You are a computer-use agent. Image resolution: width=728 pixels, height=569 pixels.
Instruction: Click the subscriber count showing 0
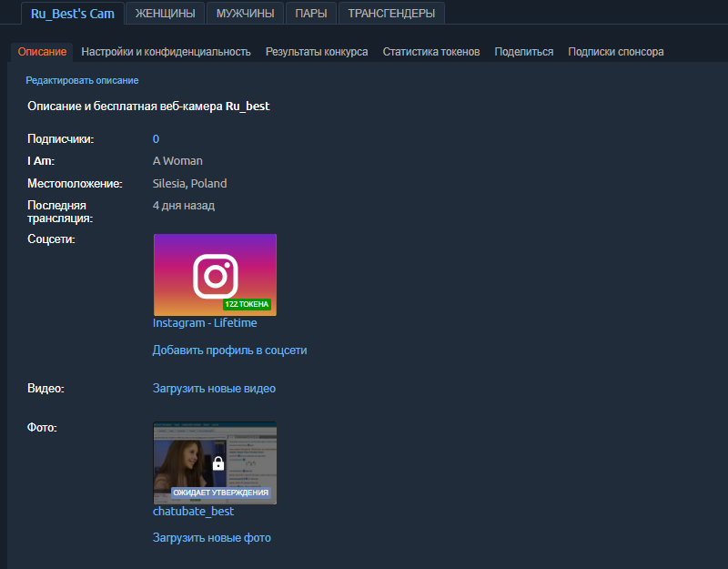155,138
